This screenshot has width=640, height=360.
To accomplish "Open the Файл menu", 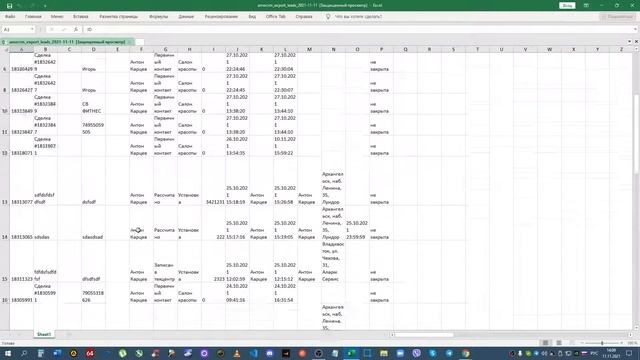I will (10, 17).
